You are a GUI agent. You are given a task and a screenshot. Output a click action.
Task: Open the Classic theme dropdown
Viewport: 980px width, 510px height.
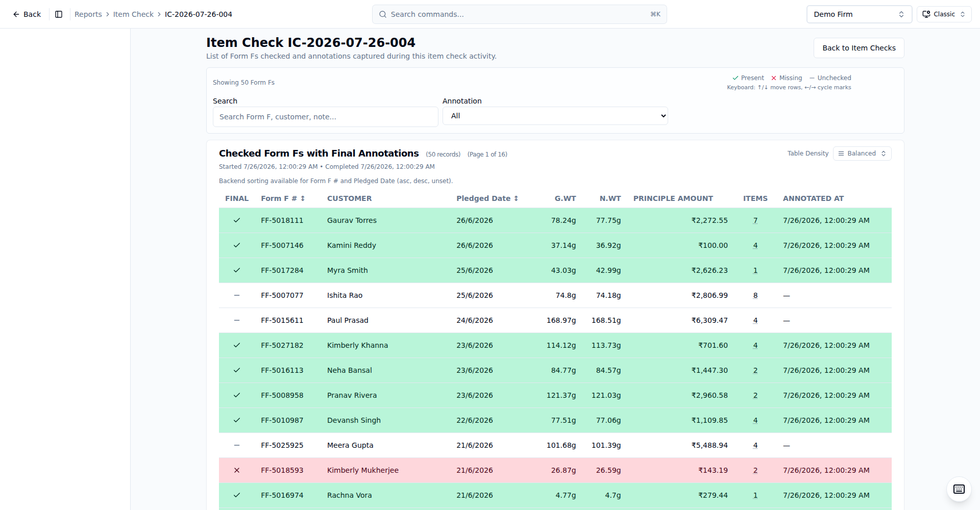(x=944, y=14)
